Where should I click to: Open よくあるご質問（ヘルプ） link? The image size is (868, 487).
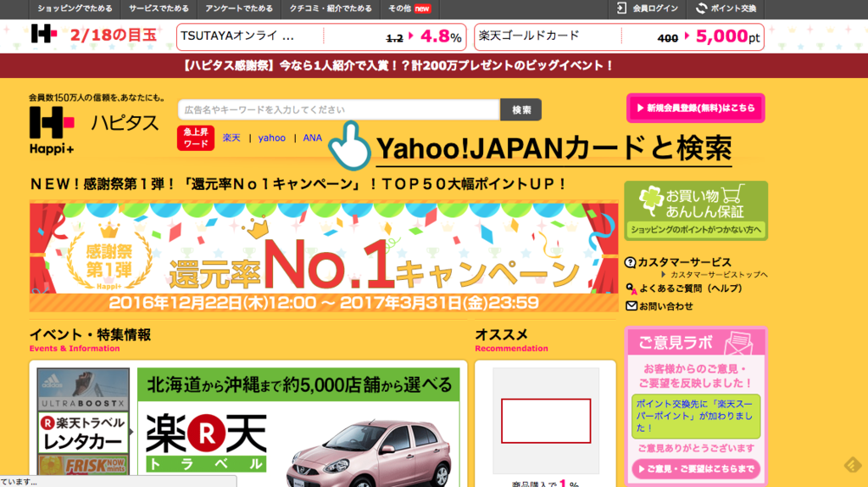(690, 288)
